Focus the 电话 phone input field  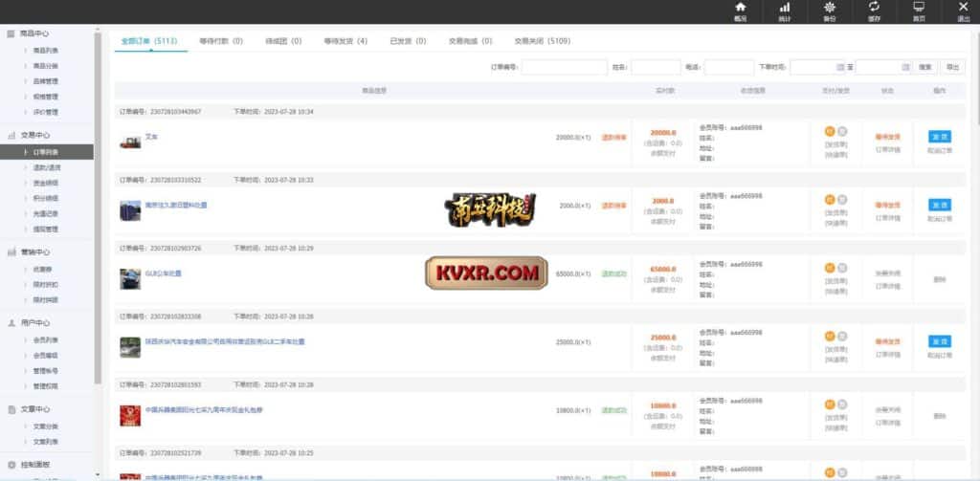click(x=728, y=68)
